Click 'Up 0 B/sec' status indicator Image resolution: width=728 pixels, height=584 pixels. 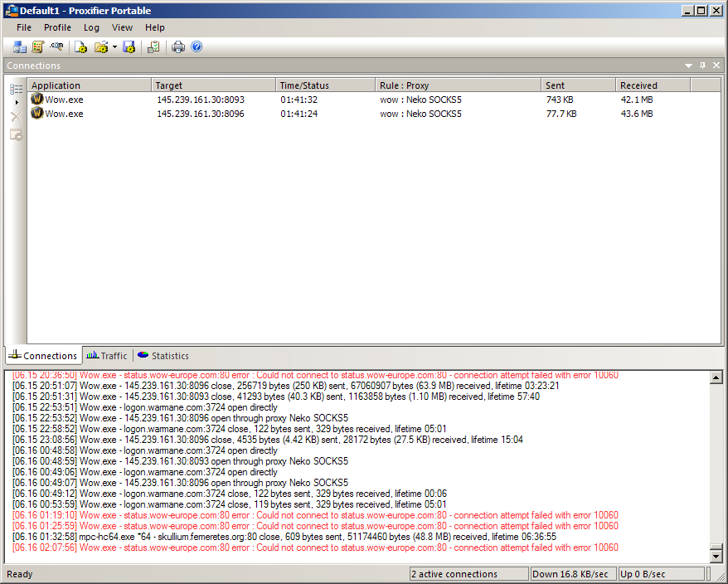662,574
